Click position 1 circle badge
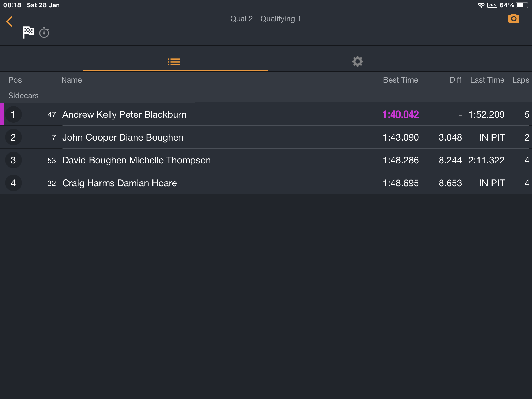532x399 pixels. point(13,114)
